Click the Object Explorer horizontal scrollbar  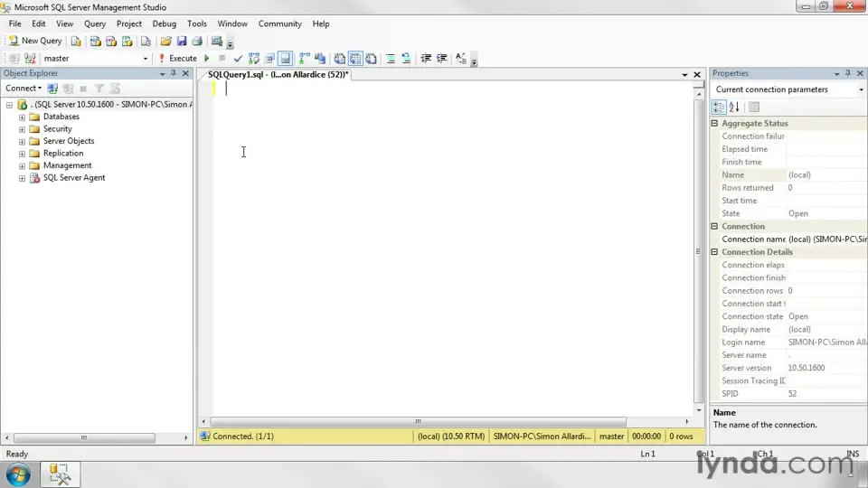(84, 437)
